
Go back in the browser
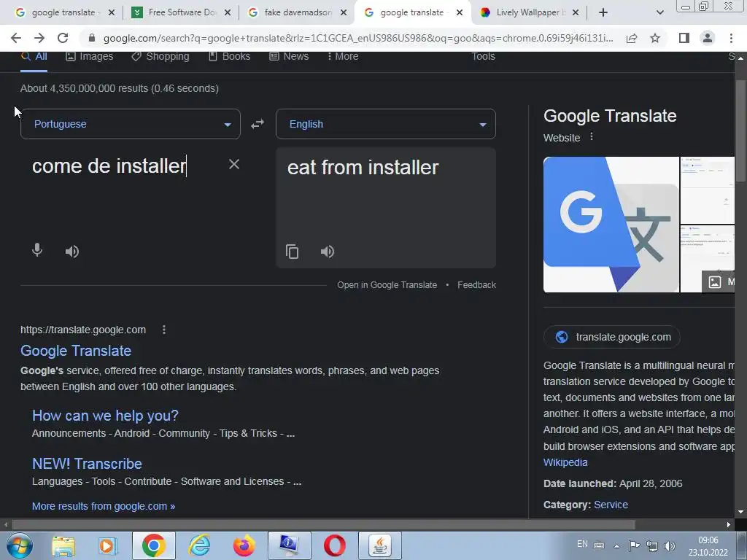(x=16, y=38)
